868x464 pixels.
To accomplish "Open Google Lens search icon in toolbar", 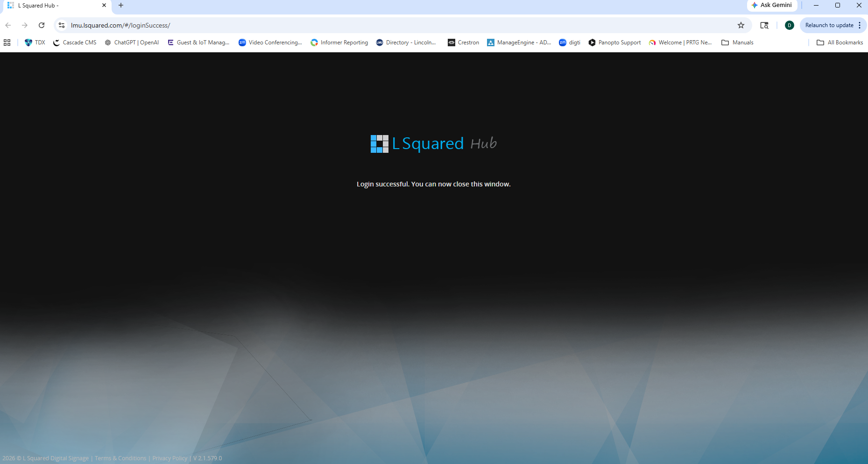I will click(x=764, y=25).
